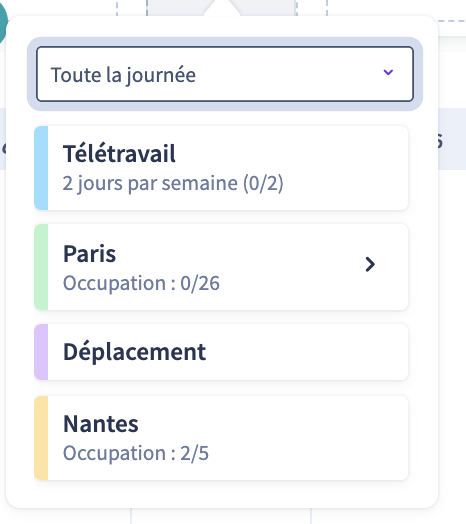Select the Déplacement option
This screenshot has height=524, width=466.
221,352
